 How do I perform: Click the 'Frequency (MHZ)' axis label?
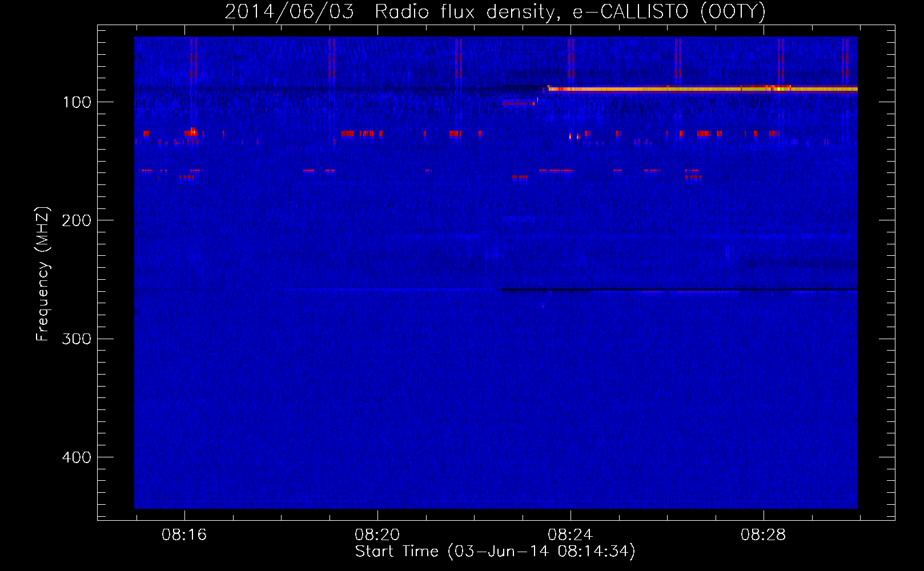click(x=43, y=274)
